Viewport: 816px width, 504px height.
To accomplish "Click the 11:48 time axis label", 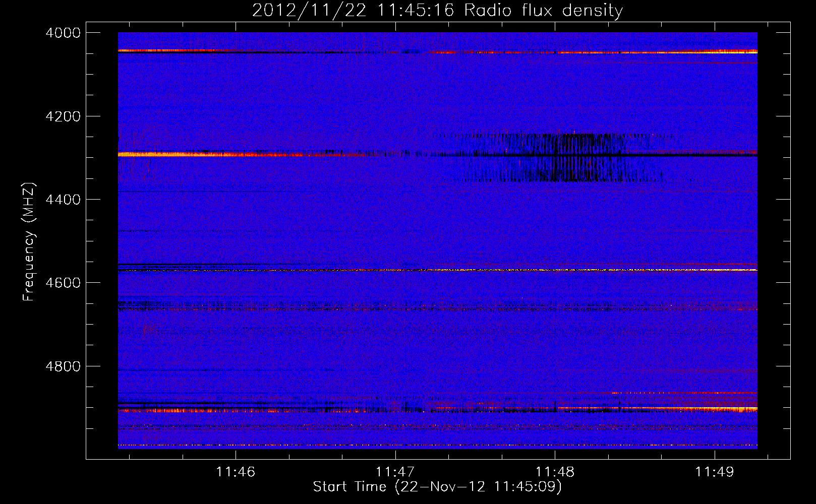I will click(x=555, y=472).
